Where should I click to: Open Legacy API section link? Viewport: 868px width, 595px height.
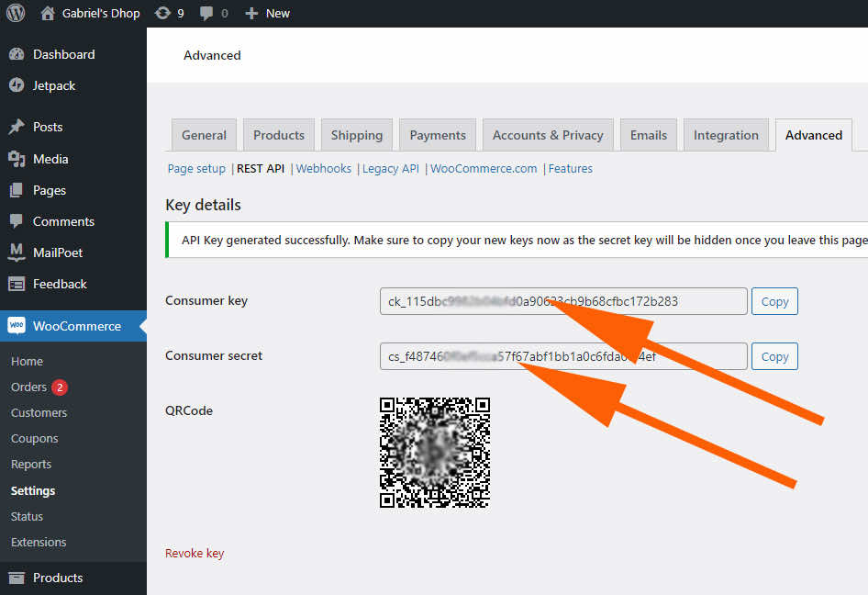click(x=390, y=168)
